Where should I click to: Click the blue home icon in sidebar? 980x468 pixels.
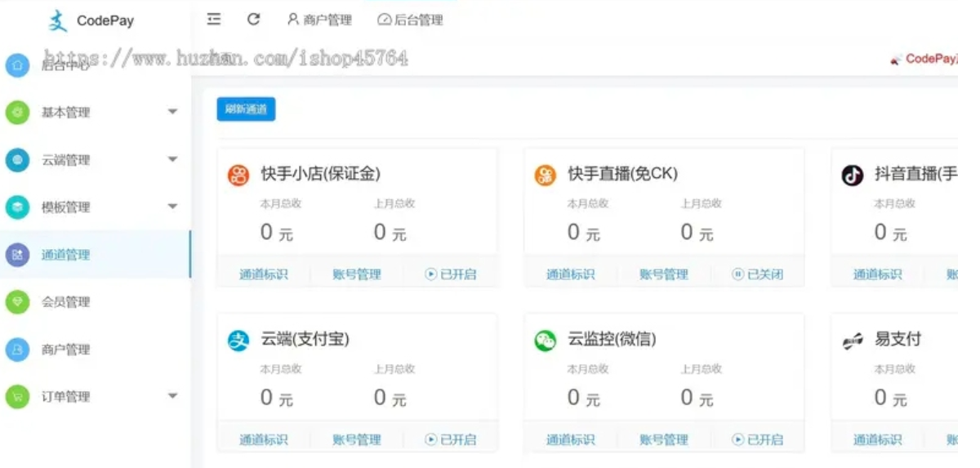[x=17, y=65]
